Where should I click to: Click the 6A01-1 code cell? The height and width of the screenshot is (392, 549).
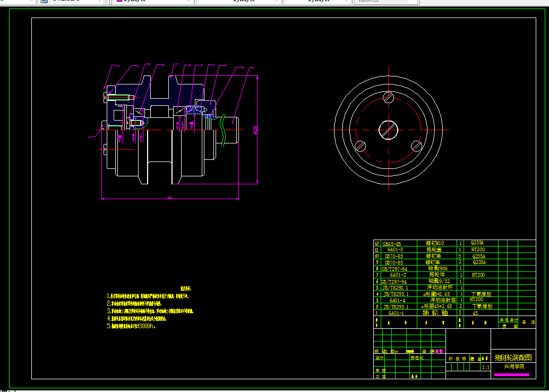coord(396,313)
